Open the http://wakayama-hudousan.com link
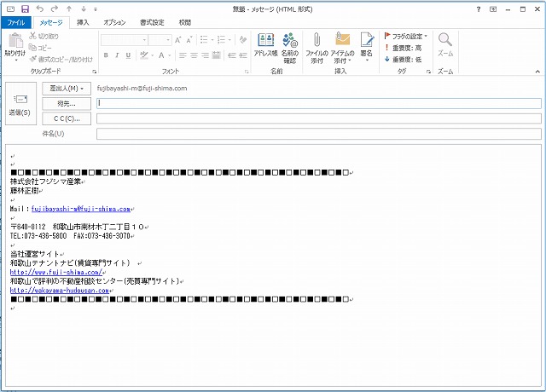 point(60,290)
